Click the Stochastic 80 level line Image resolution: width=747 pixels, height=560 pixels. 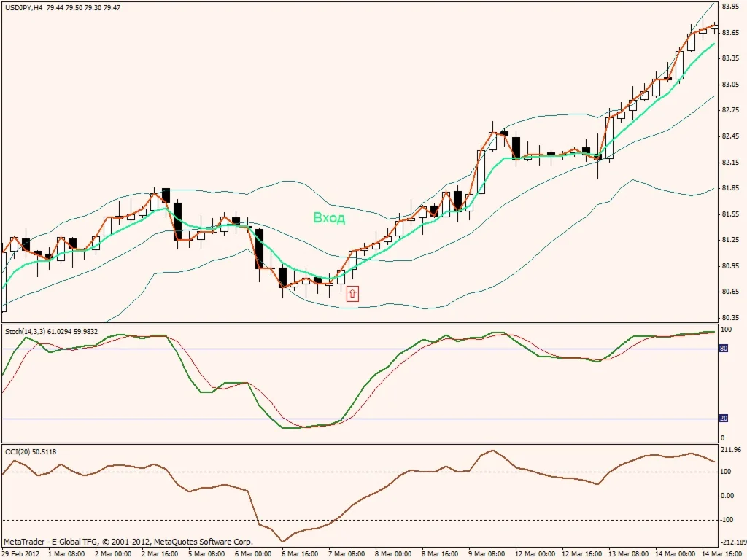point(292,349)
